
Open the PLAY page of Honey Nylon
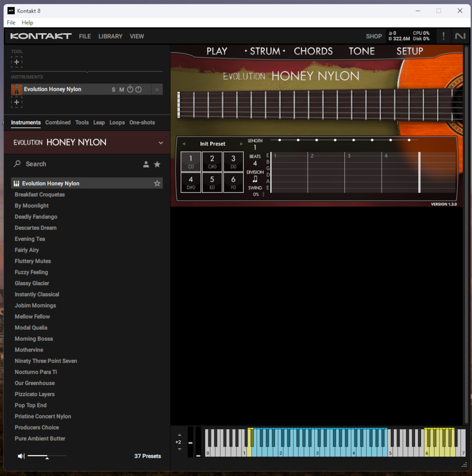[x=217, y=51]
